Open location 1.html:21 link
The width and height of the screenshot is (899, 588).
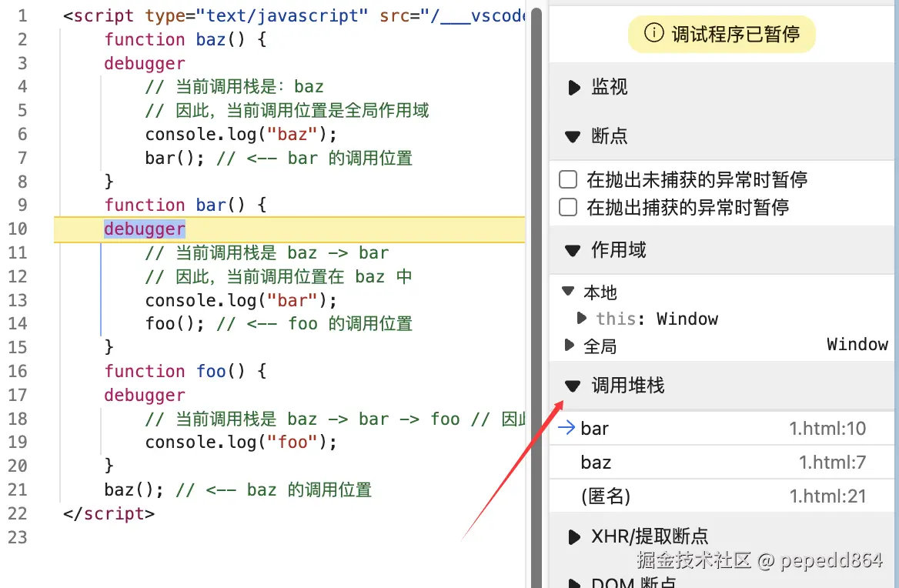pos(827,496)
